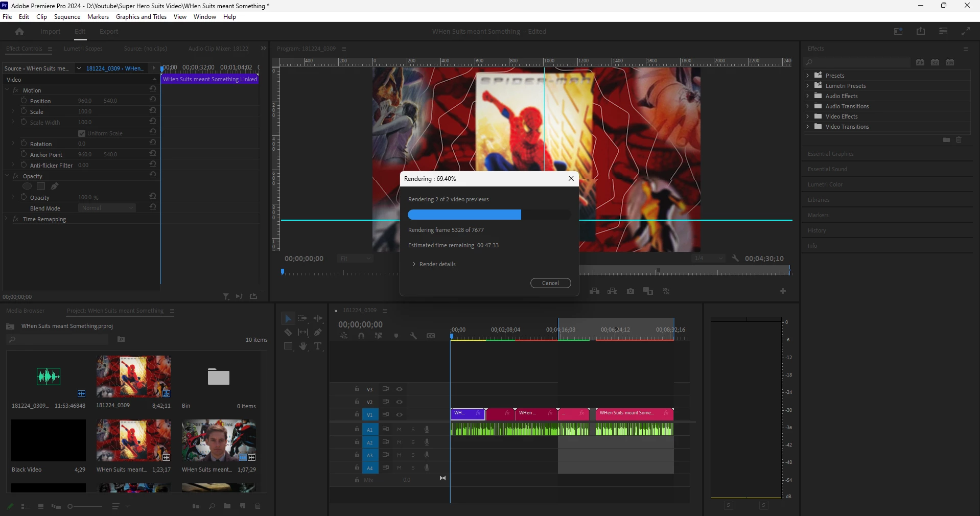This screenshot has width=980, height=516.
Task: Click the Bin folder thumbnail
Action: click(x=219, y=377)
